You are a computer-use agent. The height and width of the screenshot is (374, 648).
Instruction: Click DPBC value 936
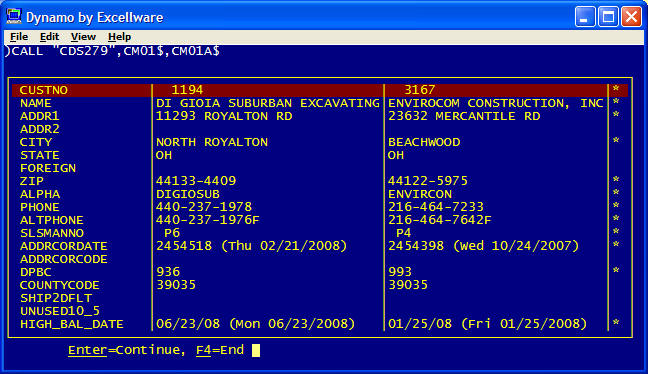point(168,272)
